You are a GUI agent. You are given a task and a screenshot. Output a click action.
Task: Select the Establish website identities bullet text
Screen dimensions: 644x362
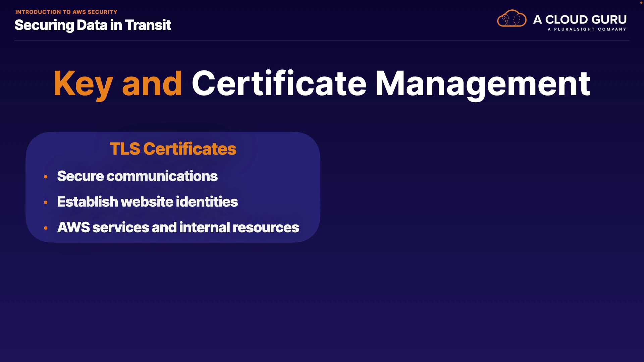pos(147,202)
